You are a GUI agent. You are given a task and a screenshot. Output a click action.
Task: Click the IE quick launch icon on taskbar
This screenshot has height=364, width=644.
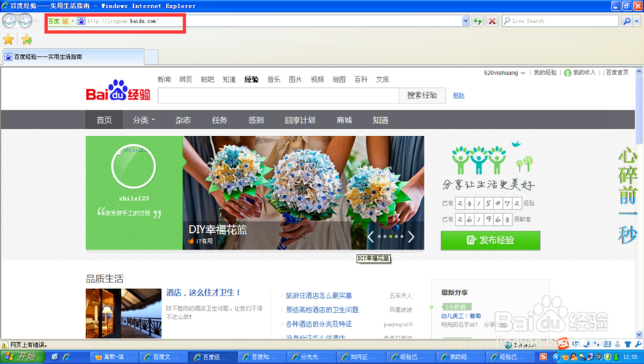pos(66,357)
